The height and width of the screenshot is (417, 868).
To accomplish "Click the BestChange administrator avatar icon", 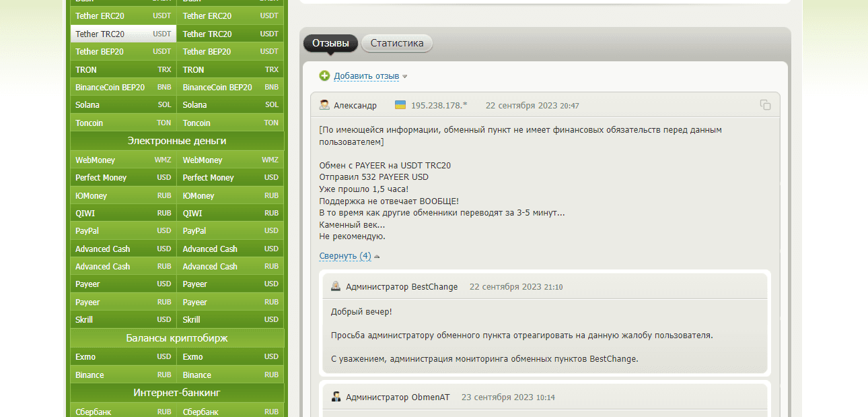I will tap(335, 286).
